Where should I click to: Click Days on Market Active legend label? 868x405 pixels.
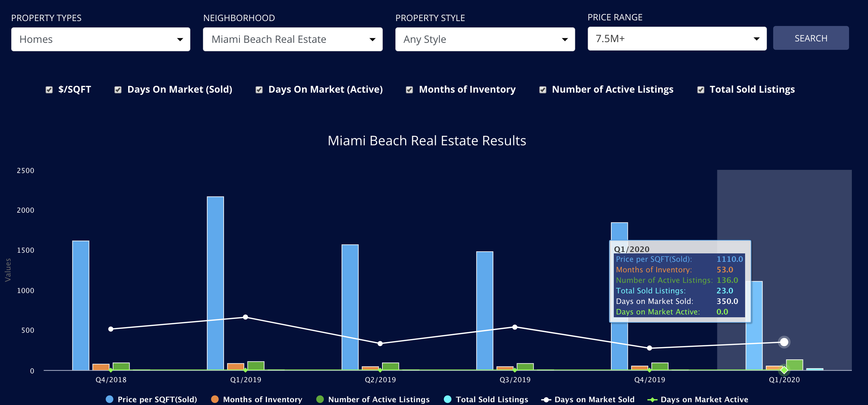[x=704, y=399]
